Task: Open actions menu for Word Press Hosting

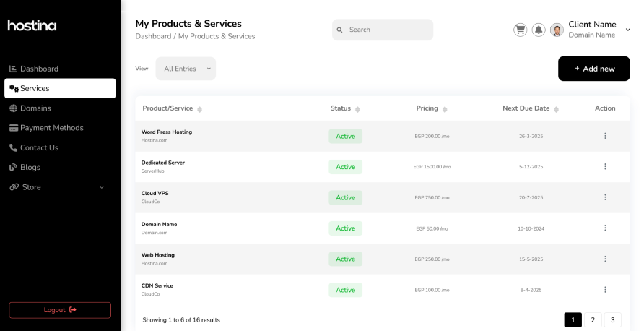Action: coord(605,136)
